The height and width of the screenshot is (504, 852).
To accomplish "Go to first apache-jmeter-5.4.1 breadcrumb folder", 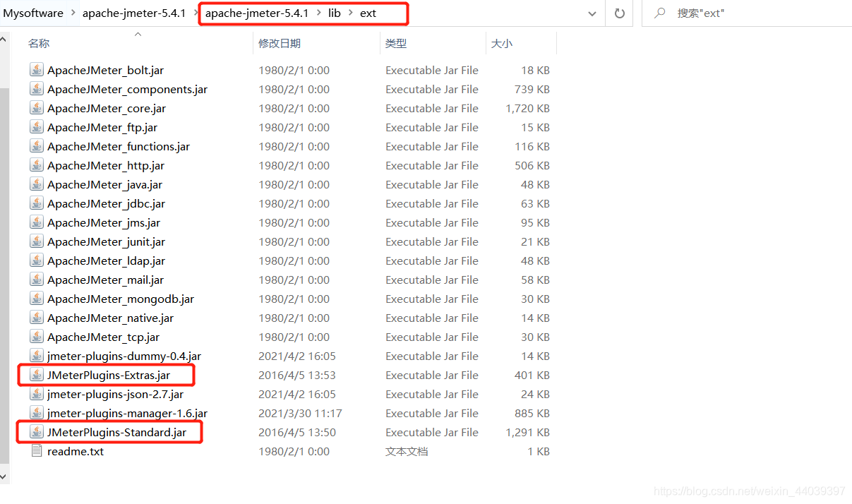I will pos(134,13).
